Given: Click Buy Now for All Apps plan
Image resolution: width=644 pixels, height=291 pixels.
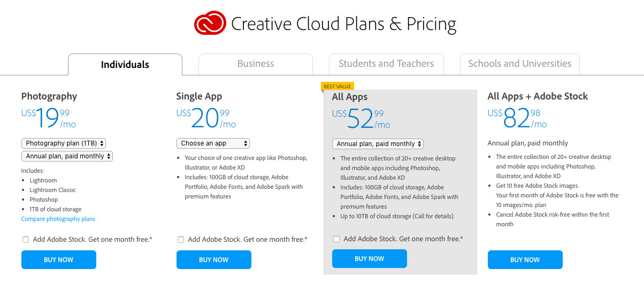Looking at the screenshot, I should [x=370, y=258].
